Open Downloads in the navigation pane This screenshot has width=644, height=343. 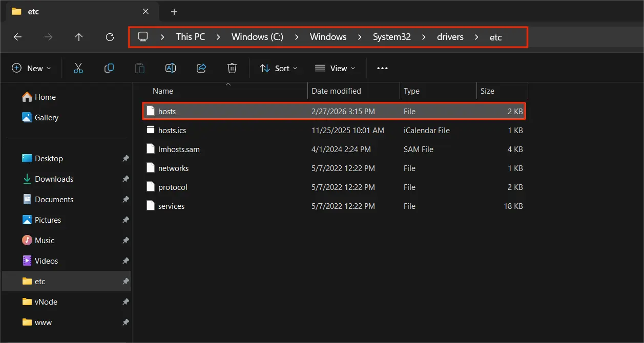pyautogui.click(x=54, y=179)
